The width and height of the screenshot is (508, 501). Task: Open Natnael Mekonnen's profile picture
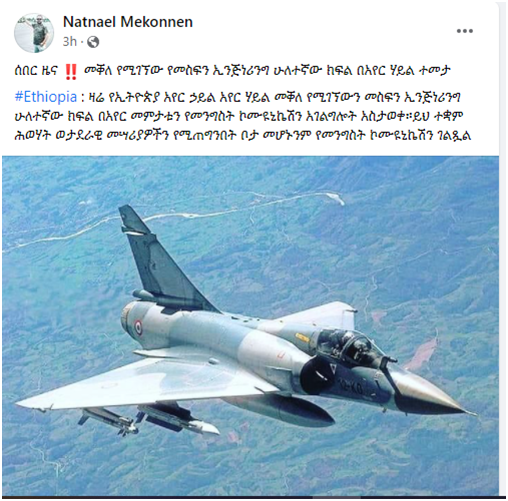(x=34, y=33)
